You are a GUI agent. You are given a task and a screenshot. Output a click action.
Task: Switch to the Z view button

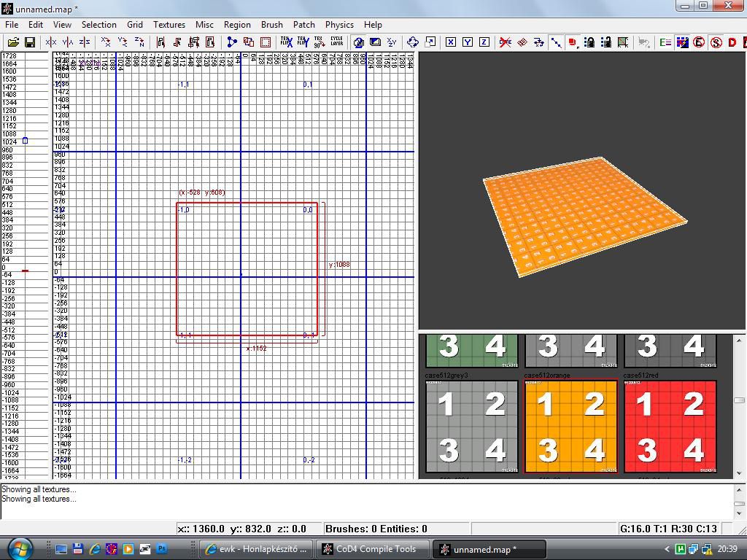click(484, 42)
